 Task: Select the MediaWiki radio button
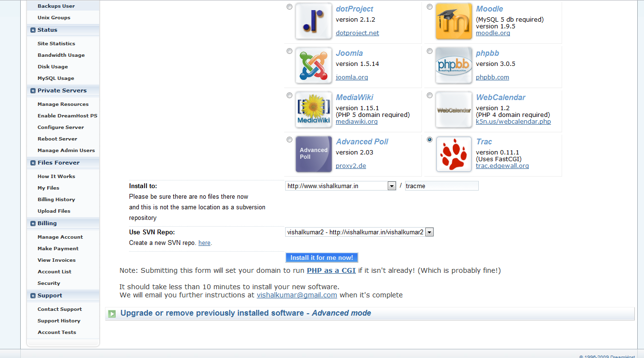[x=289, y=95]
